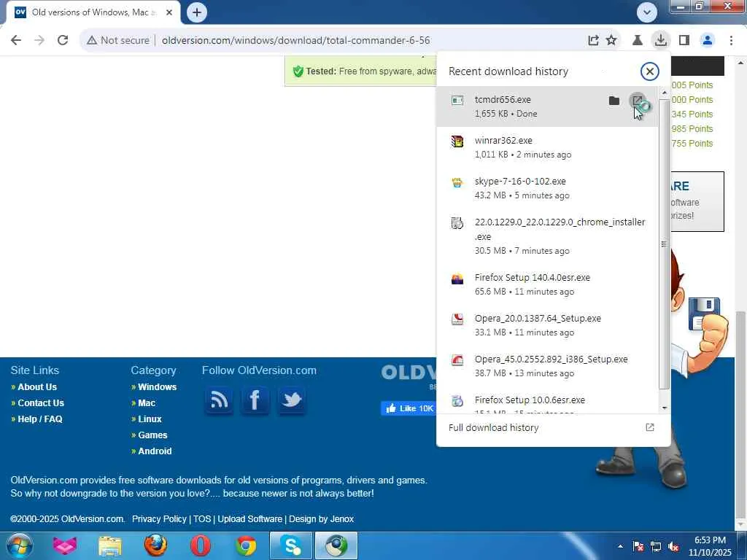
Task: Launch Firefox from the taskbar
Action: pos(155,545)
